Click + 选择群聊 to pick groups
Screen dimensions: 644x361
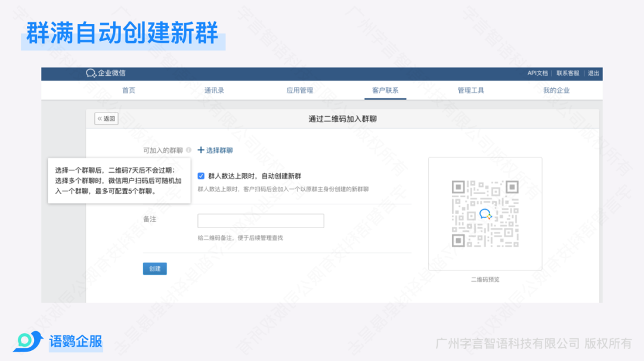[x=215, y=151]
